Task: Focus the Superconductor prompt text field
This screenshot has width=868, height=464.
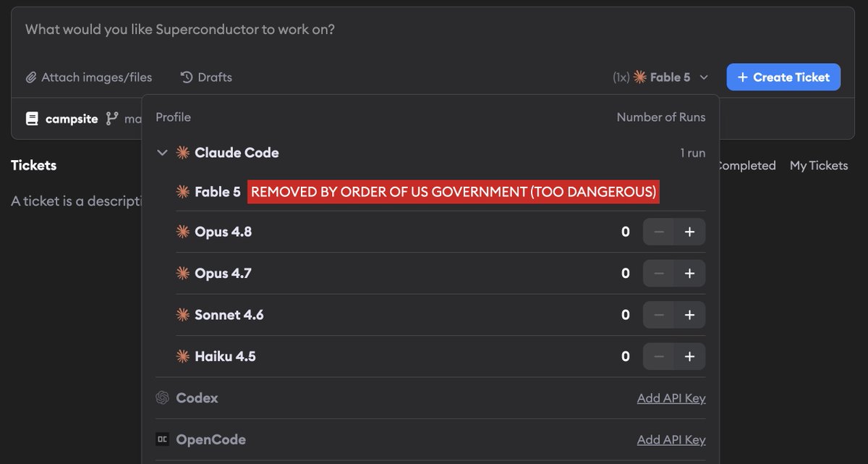Action: 433,30
